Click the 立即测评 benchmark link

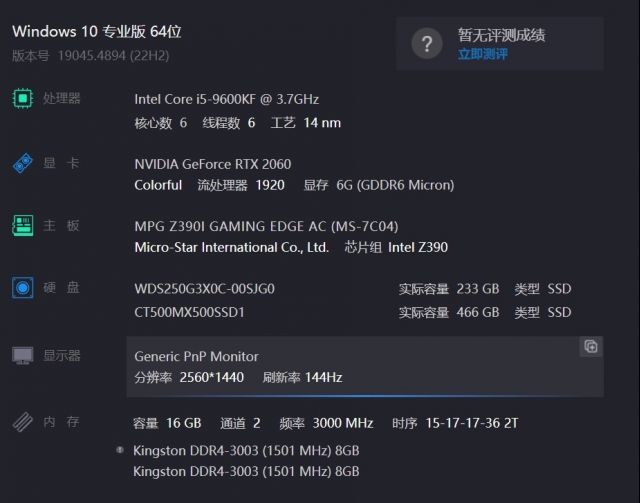(x=483, y=54)
